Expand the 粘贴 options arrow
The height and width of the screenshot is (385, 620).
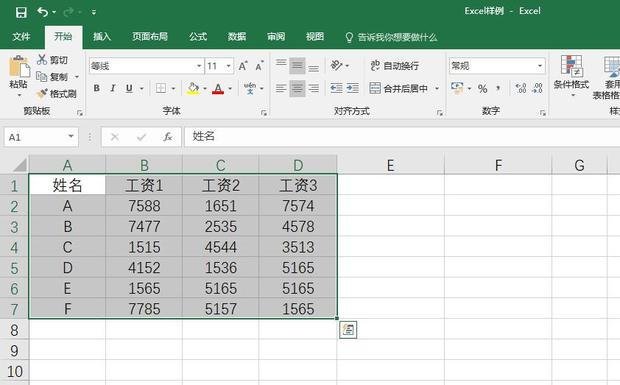(x=19, y=95)
